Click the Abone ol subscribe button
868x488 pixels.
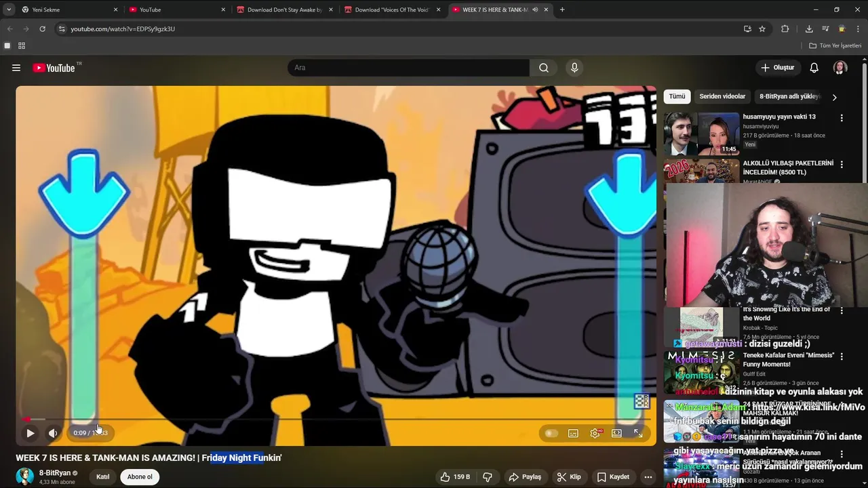[x=140, y=477]
